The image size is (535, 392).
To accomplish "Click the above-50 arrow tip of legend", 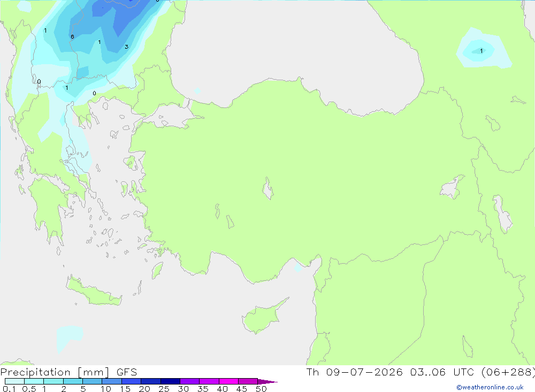I will point(267,382).
